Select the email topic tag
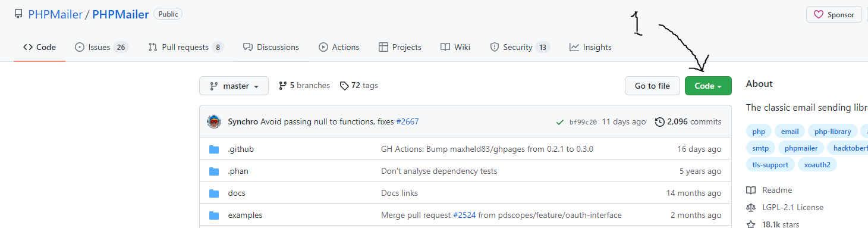 [790, 132]
